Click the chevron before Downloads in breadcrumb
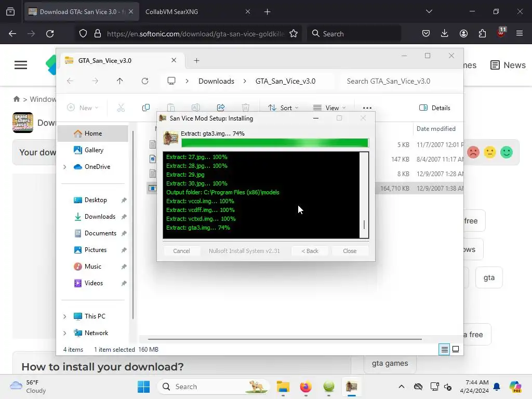Screen dimensions: 532x399 [x=187, y=81]
